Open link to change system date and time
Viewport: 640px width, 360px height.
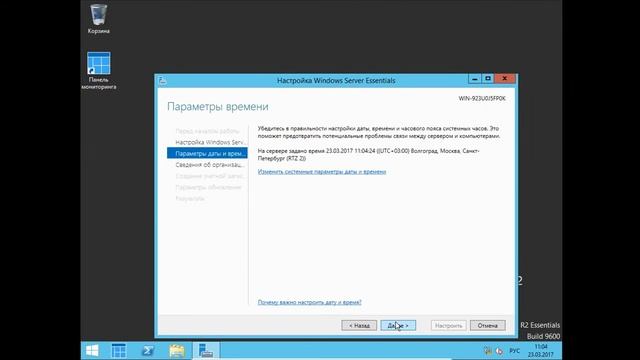[322, 172]
